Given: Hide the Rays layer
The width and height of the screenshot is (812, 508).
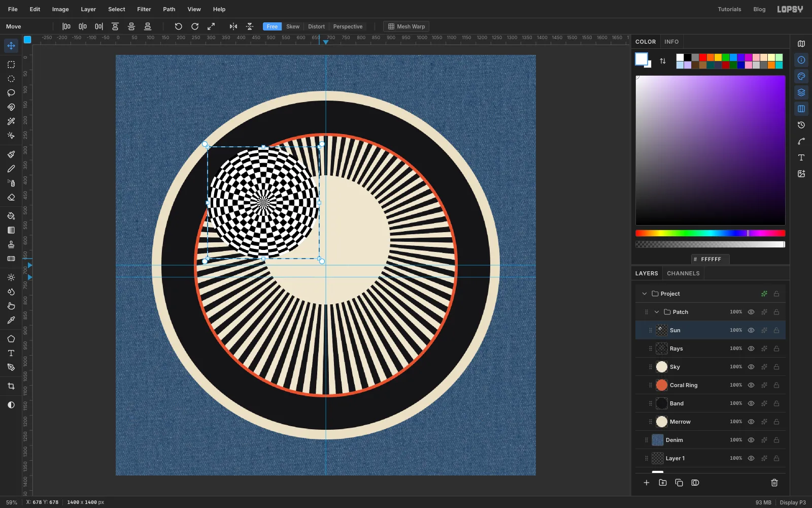Looking at the screenshot, I should pos(751,348).
